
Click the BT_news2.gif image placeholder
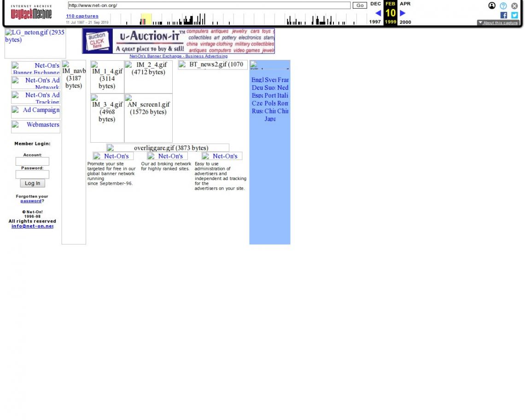tap(213, 64)
